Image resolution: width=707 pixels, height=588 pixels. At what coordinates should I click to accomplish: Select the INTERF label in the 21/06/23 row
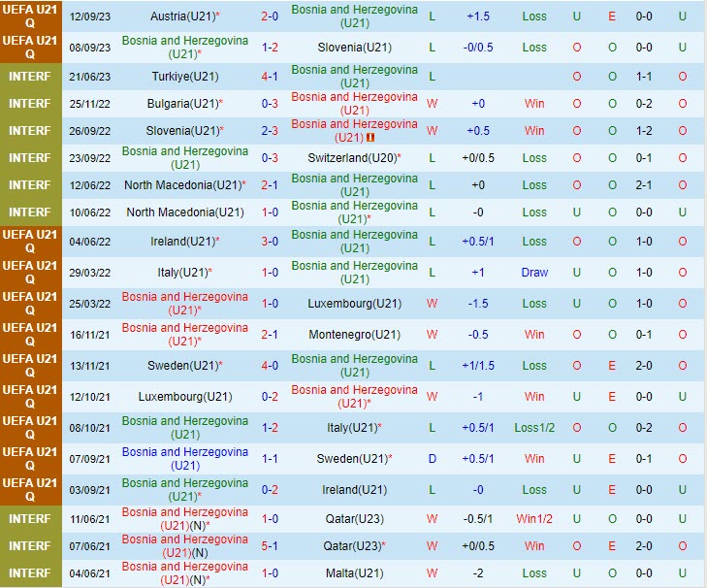30,77
